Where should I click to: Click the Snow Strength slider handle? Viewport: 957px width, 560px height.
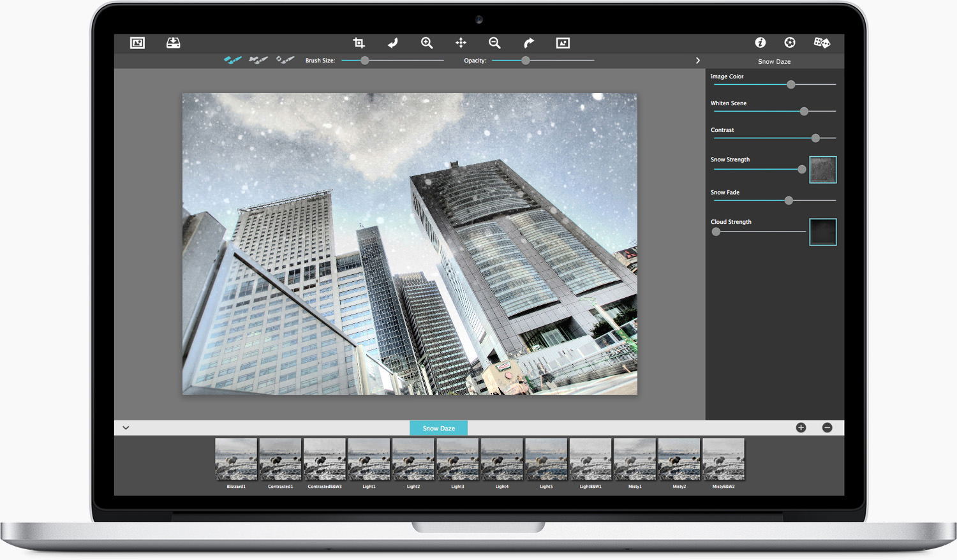point(802,170)
